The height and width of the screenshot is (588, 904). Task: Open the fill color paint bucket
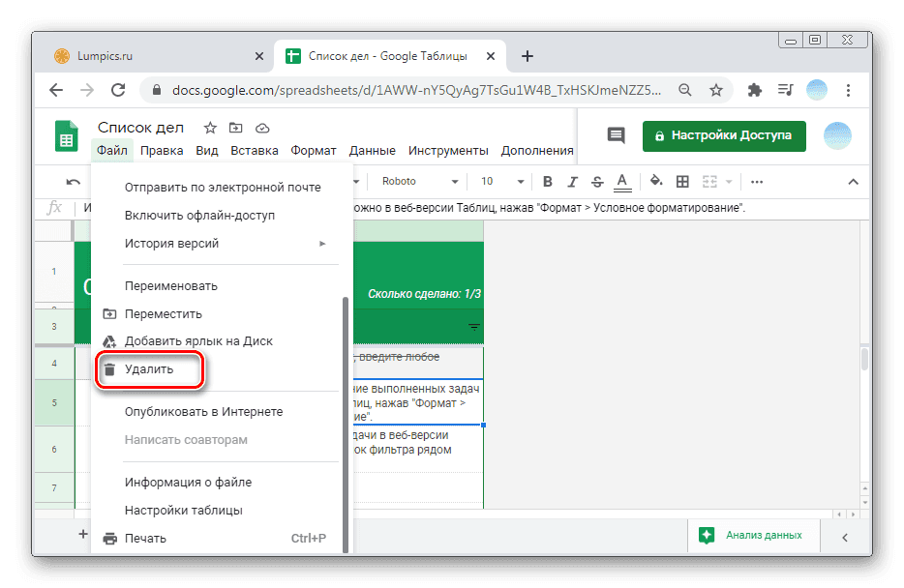[x=656, y=181]
